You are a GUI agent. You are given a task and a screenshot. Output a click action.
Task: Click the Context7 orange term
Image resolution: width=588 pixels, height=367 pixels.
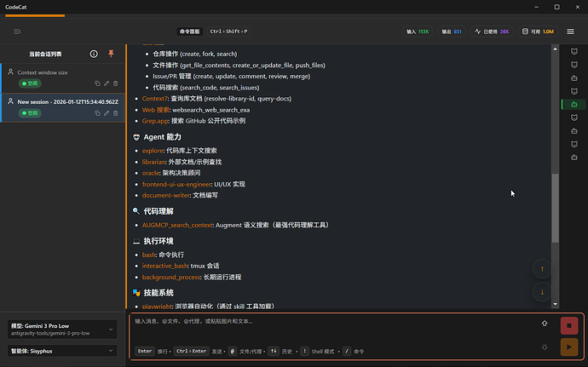pyautogui.click(x=154, y=99)
